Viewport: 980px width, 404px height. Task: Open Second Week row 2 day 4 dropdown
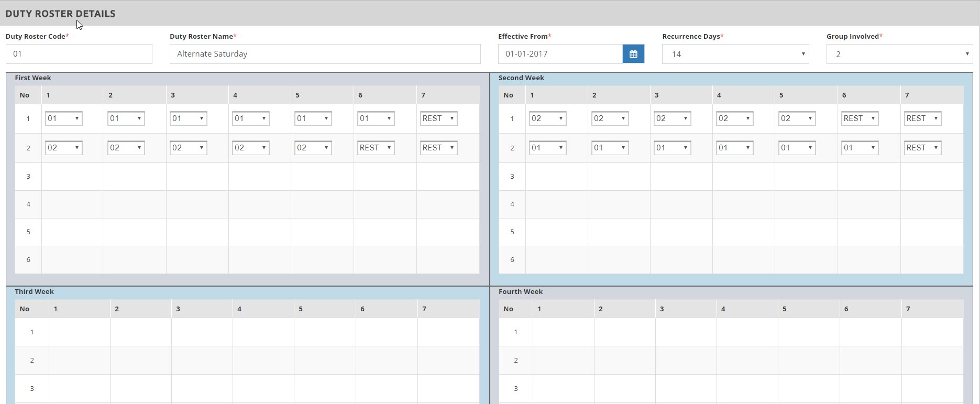click(735, 148)
